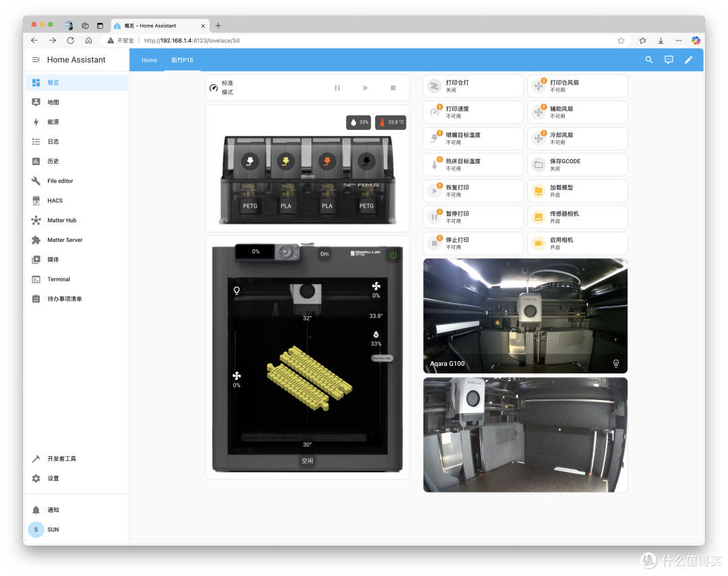Select the last PETG spool slot
Image resolution: width=728 pixels, height=576 pixels.
point(366,161)
